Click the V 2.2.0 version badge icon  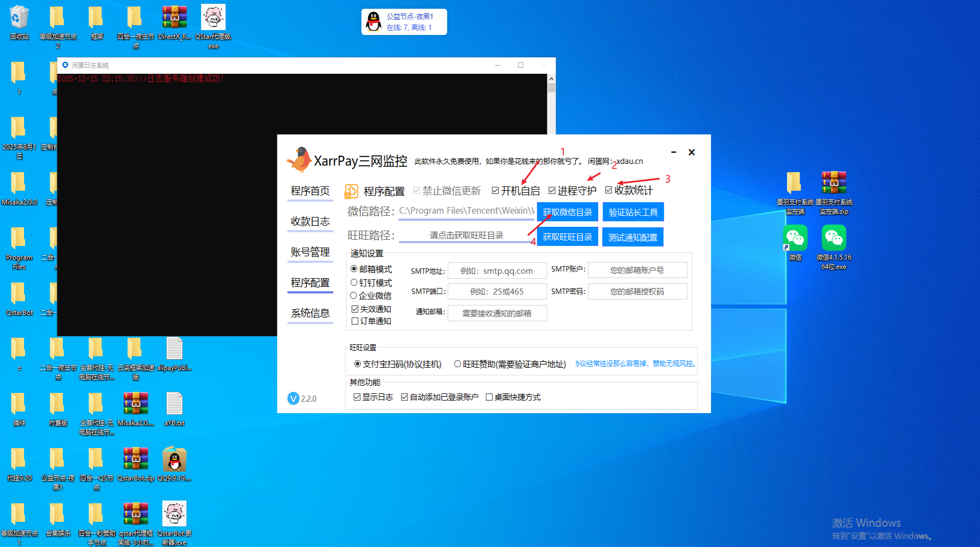293,398
